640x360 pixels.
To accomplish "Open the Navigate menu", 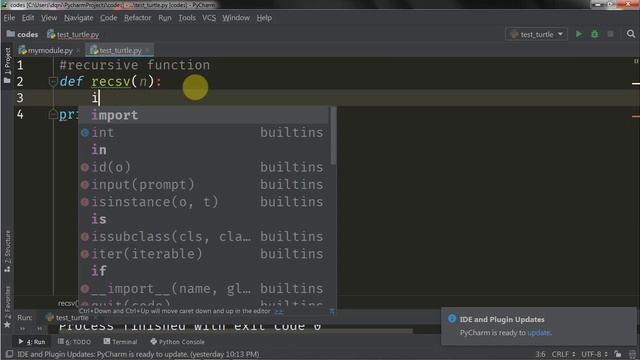I will tap(78, 18).
